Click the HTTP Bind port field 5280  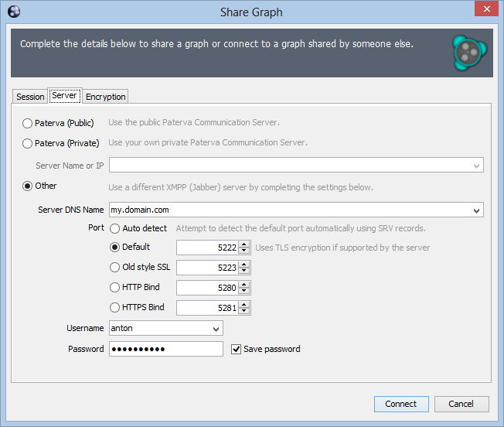(207, 288)
